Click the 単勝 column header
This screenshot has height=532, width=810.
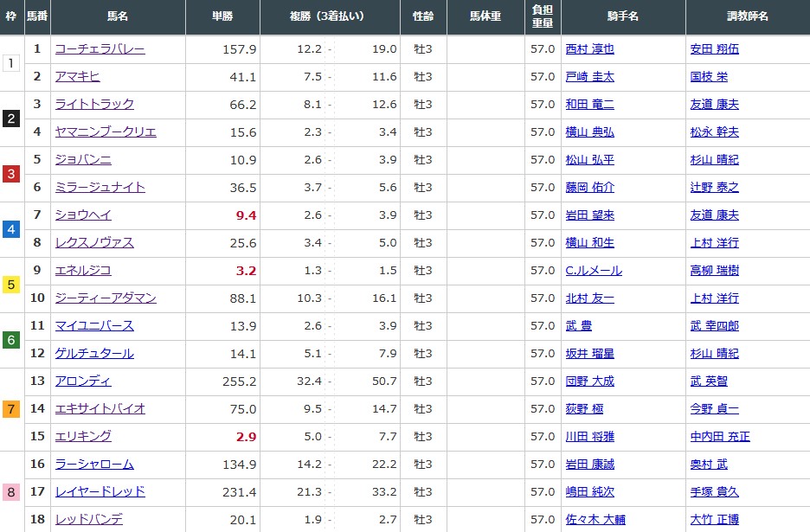tap(222, 16)
